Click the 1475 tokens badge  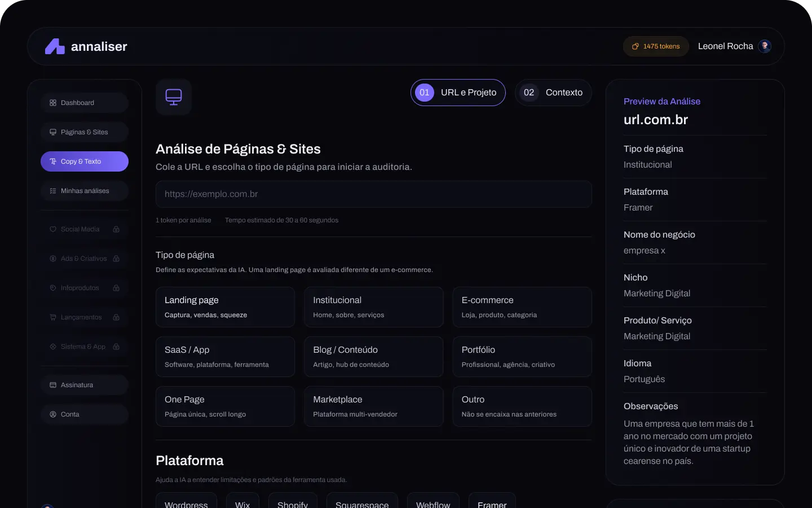coord(656,46)
